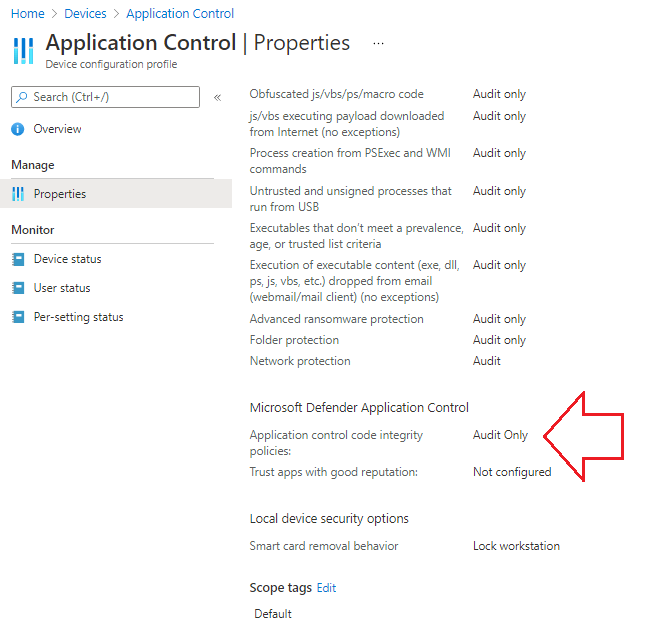
Task: Click 'js/vbs executing payload downloaded from Internet'
Action: (x=346, y=124)
